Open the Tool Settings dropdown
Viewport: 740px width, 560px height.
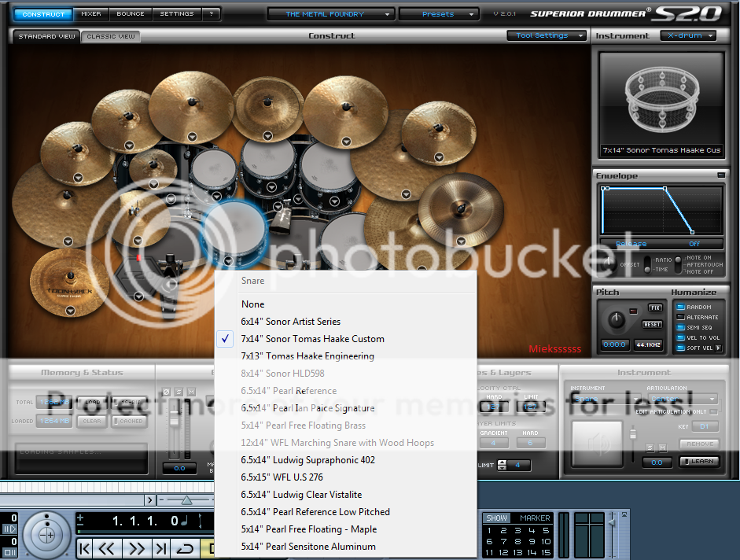(x=547, y=35)
